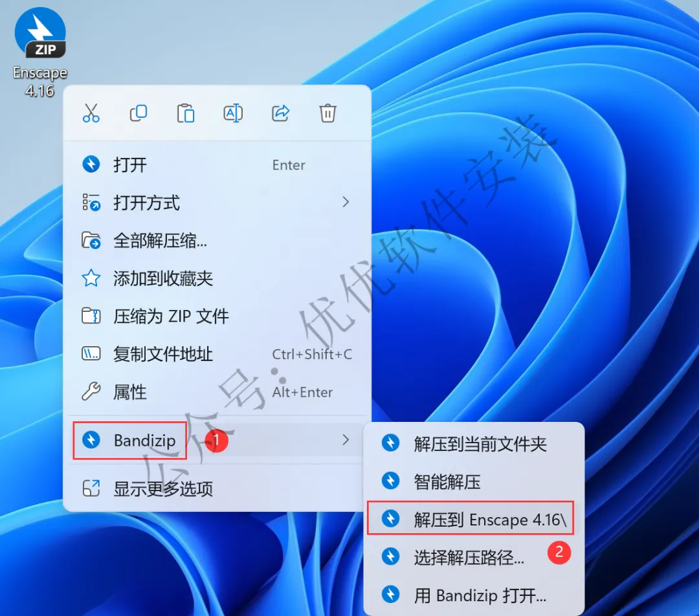
Task: Click the Rename icon
Action: coord(233,113)
